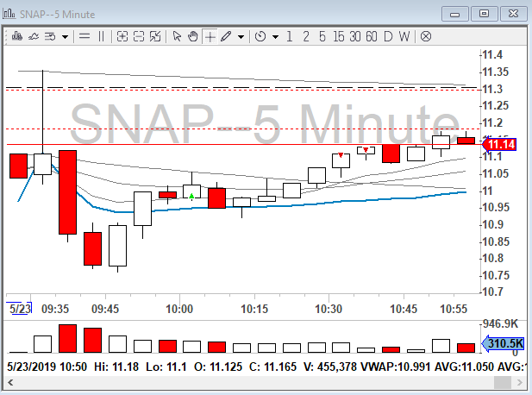Click the 11.3 price axis label
Viewport: 532px width, 395px height.
pyautogui.click(x=492, y=89)
